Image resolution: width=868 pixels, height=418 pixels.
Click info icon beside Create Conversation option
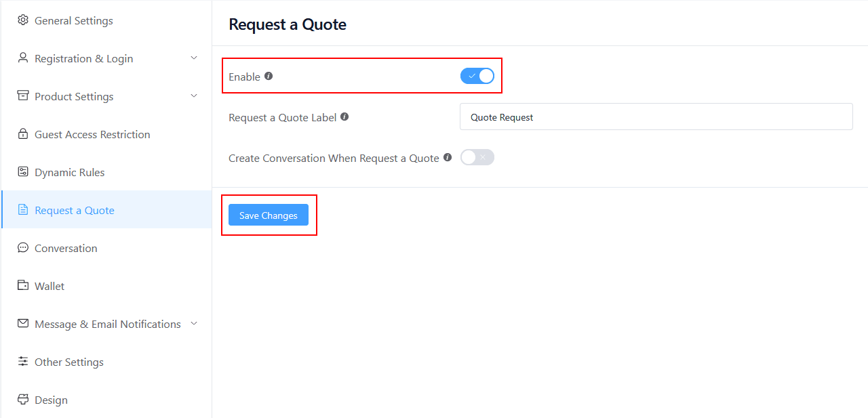click(448, 157)
